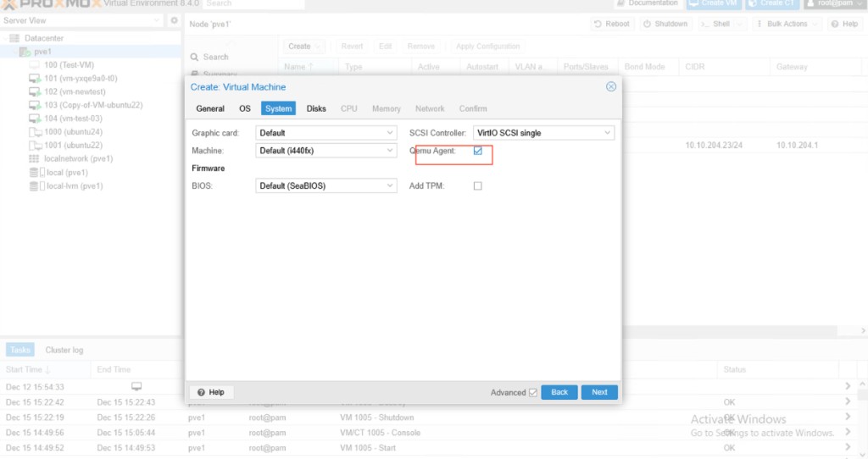This screenshot has height=459, width=868.
Task: Switch to the Disks tab
Action: point(316,108)
